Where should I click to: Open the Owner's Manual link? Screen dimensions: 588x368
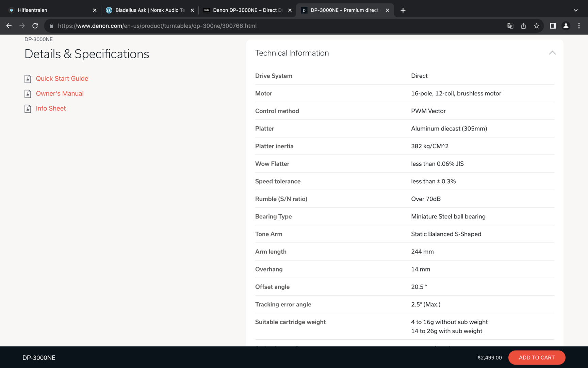click(x=60, y=94)
